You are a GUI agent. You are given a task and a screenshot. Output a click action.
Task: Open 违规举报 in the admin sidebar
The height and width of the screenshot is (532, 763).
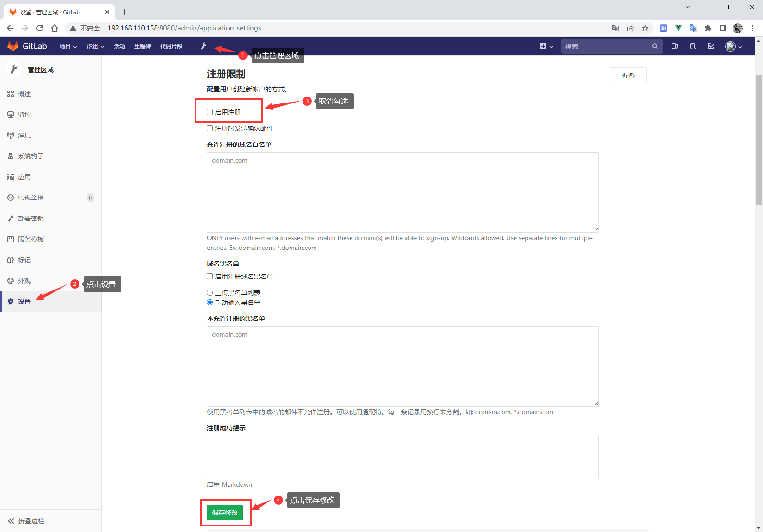[x=51, y=198]
